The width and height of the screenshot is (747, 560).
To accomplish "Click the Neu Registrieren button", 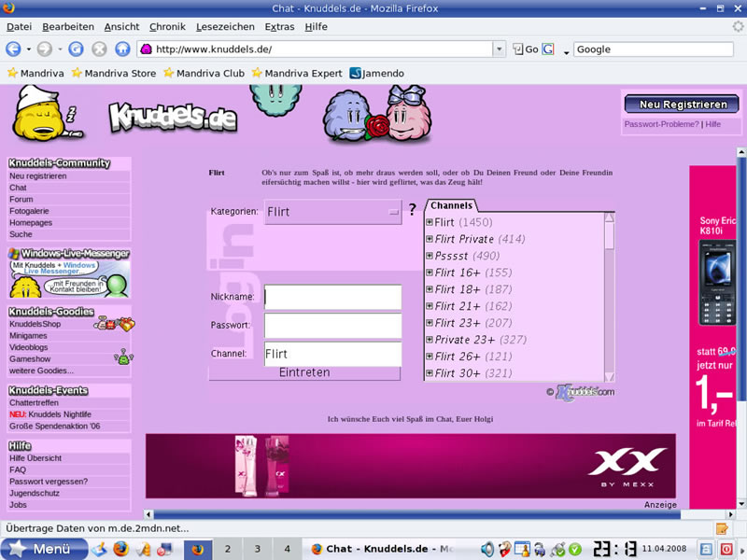I will click(682, 105).
